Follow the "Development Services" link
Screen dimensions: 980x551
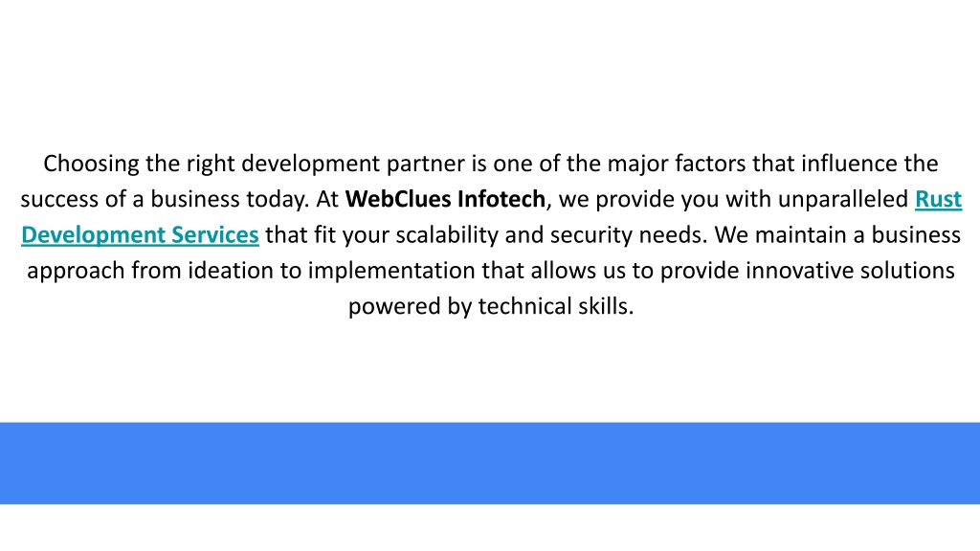140,235
